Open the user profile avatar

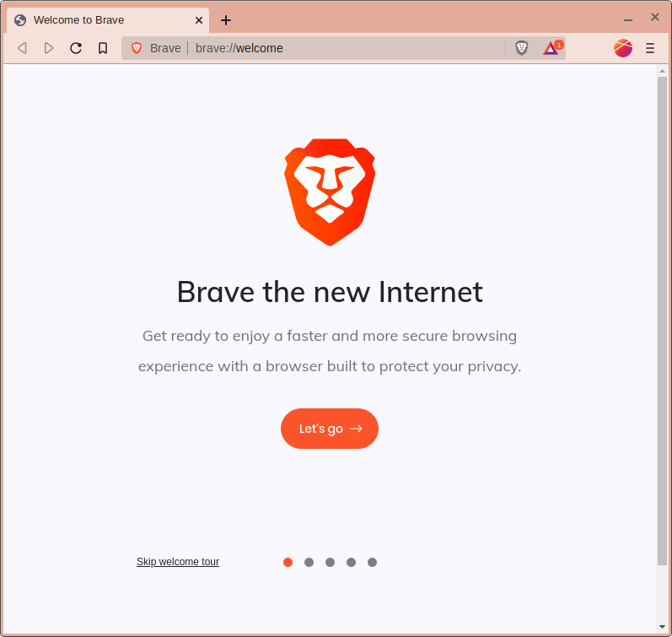[x=623, y=48]
